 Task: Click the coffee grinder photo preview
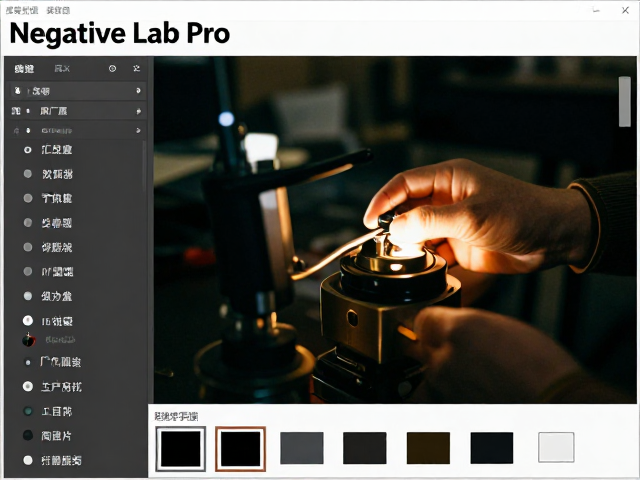pyautogui.click(x=395, y=230)
